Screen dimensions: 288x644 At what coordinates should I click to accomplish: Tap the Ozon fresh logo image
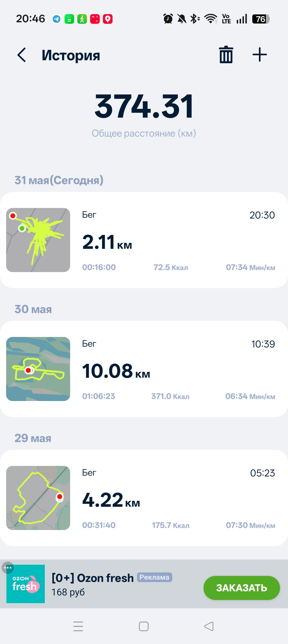coord(26,584)
